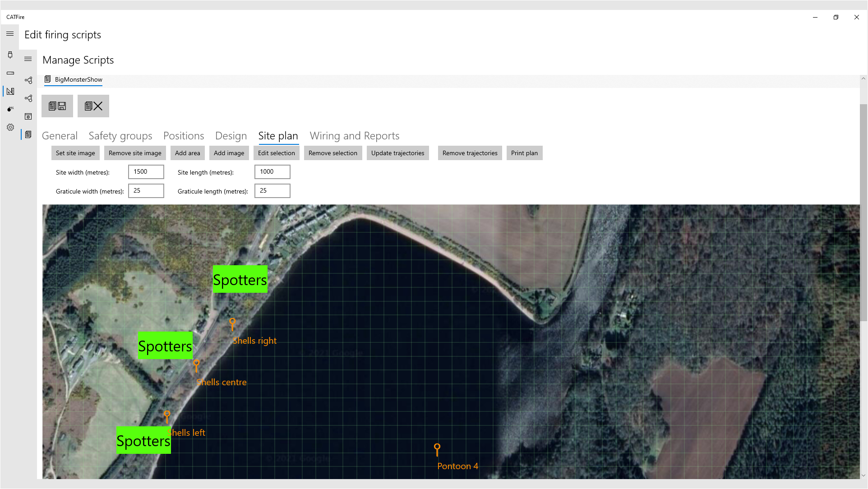The image size is (868, 489).
Task: Select the ruler and set-square design icon
Action: [10, 91]
